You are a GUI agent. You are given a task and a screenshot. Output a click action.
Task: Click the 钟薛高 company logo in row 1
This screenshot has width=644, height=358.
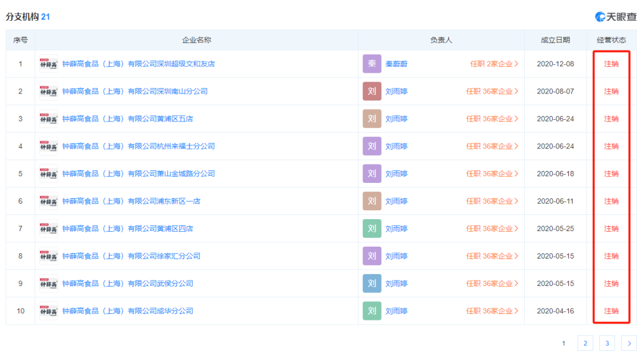coord(48,64)
